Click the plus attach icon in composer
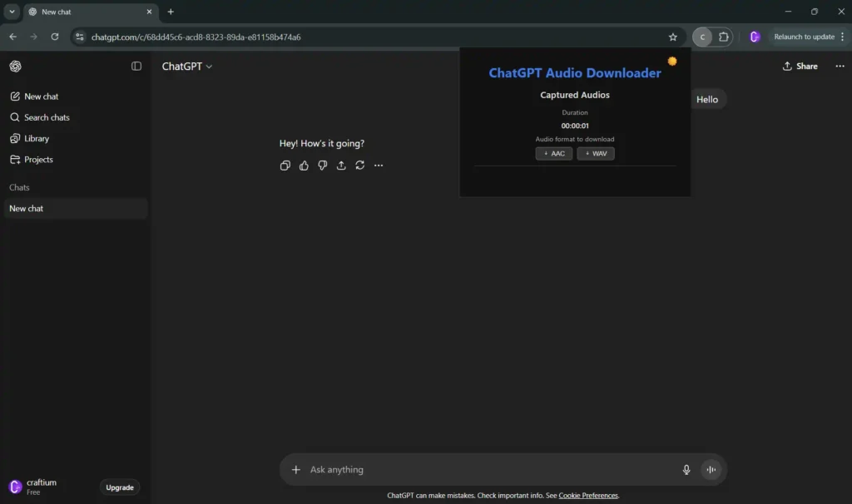Image resolution: width=852 pixels, height=504 pixels. pyautogui.click(x=295, y=470)
